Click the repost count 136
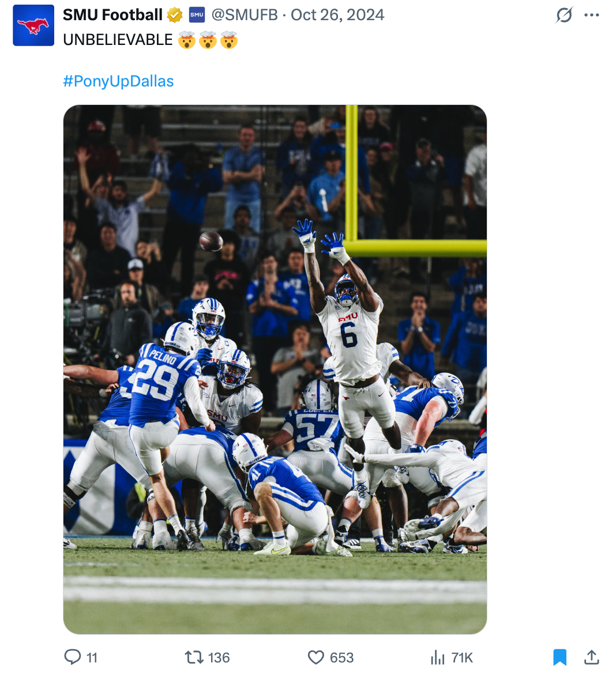The width and height of the screenshot is (616, 678). 219,658
